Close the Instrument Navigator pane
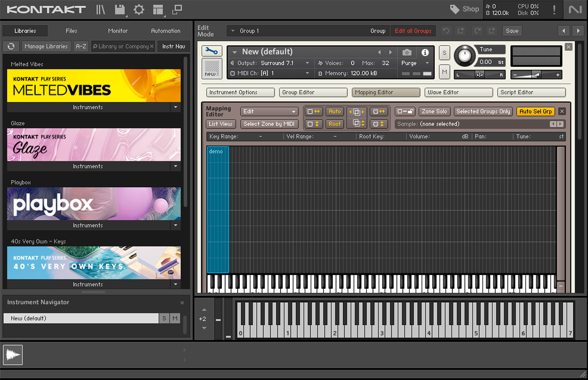Screen dimensions: 588x380 tap(182, 303)
